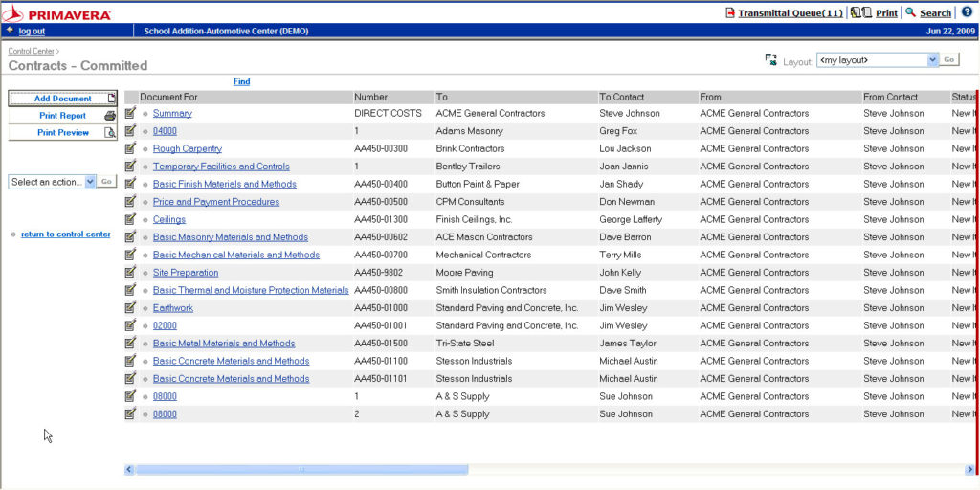Screen dimensions: 980x490
Task: Open the Layout dropdown list
Action: pyautogui.click(x=932, y=60)
